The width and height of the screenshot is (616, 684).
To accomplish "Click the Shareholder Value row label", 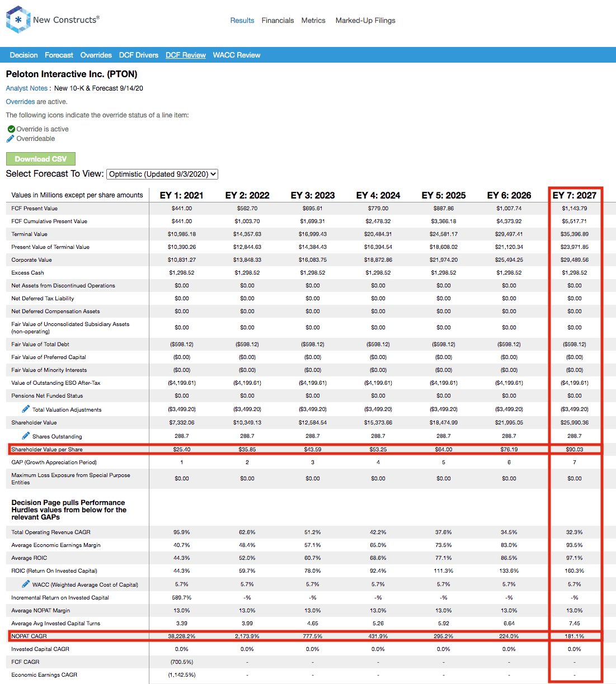I will (x=34, y=423).
